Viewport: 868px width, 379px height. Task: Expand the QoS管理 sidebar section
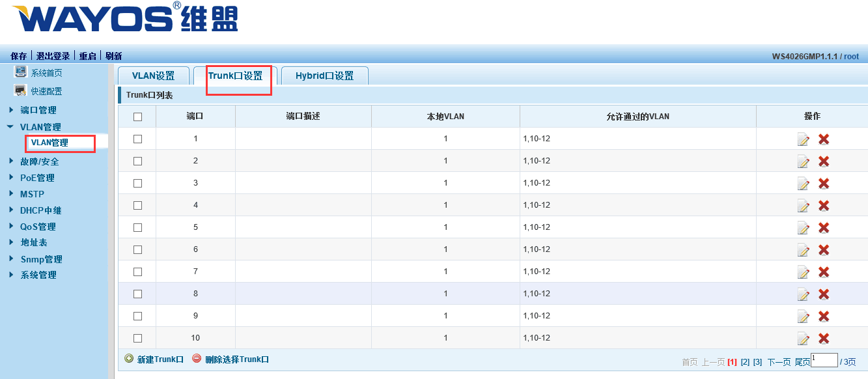[38, 227]
